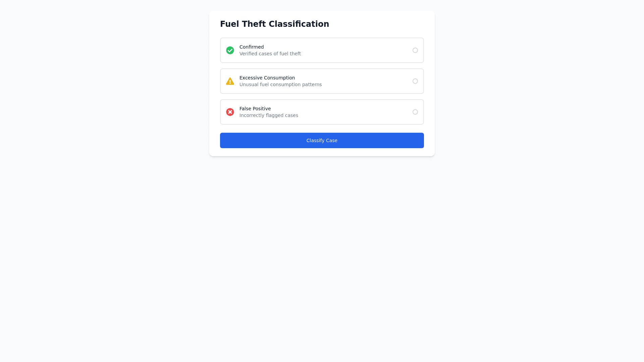Click the yellow warning triangle icon

point(230,81)
